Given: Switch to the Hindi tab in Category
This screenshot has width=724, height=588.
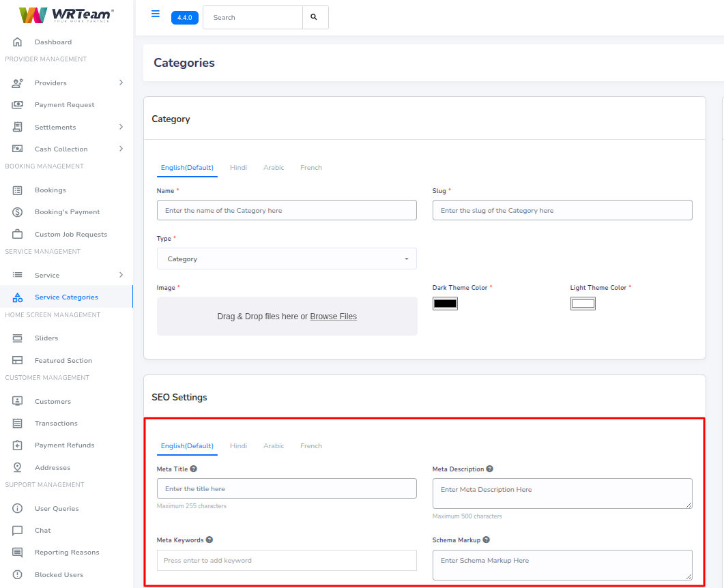Looking at the screenshot, I should tap(238, 167).
